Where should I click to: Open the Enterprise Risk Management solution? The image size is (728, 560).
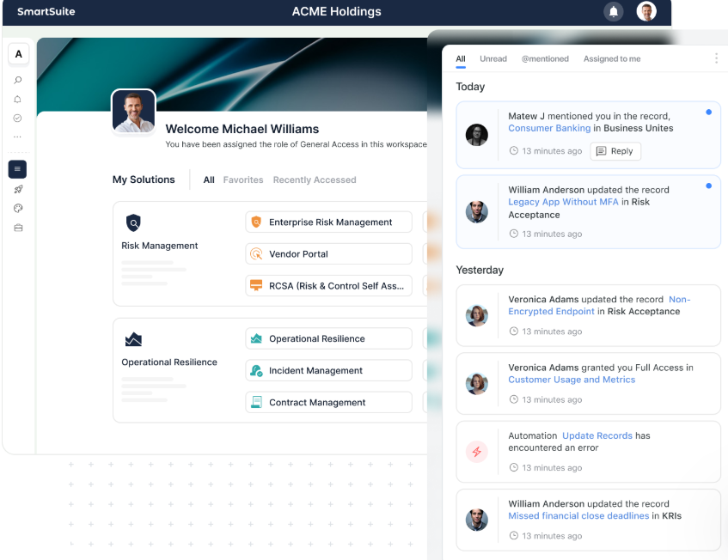coord(328,222)
